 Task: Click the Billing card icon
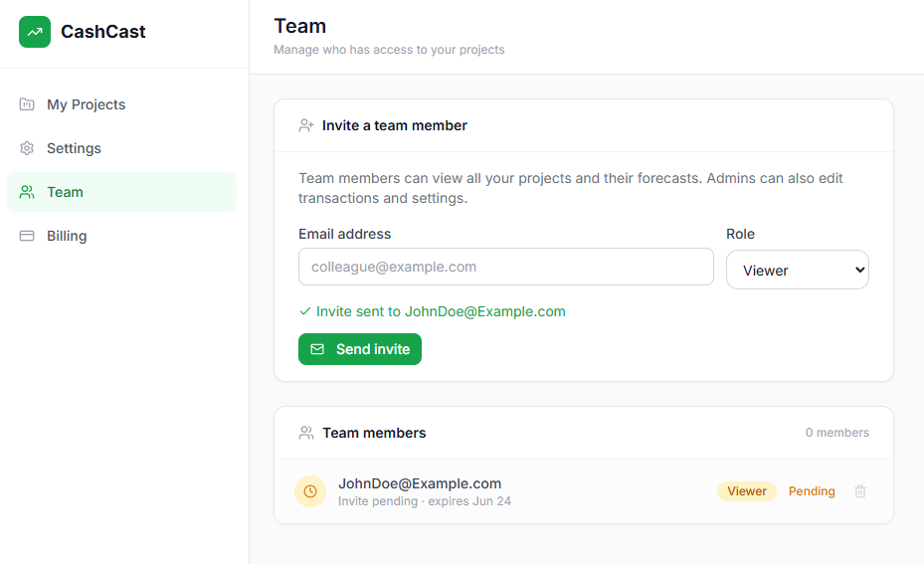[x=27, y=236]
